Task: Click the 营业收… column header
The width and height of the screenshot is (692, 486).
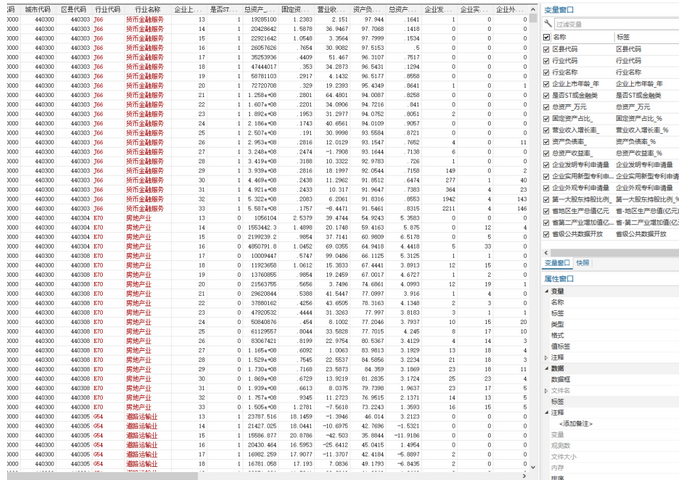Action: pos(332,9)
